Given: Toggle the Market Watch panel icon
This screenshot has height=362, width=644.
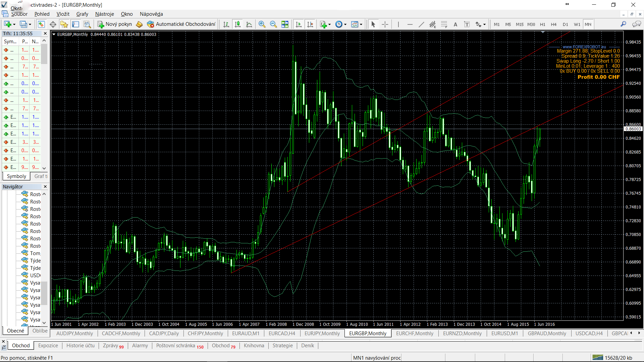Looking at the screenshot, I should point(41,24).
